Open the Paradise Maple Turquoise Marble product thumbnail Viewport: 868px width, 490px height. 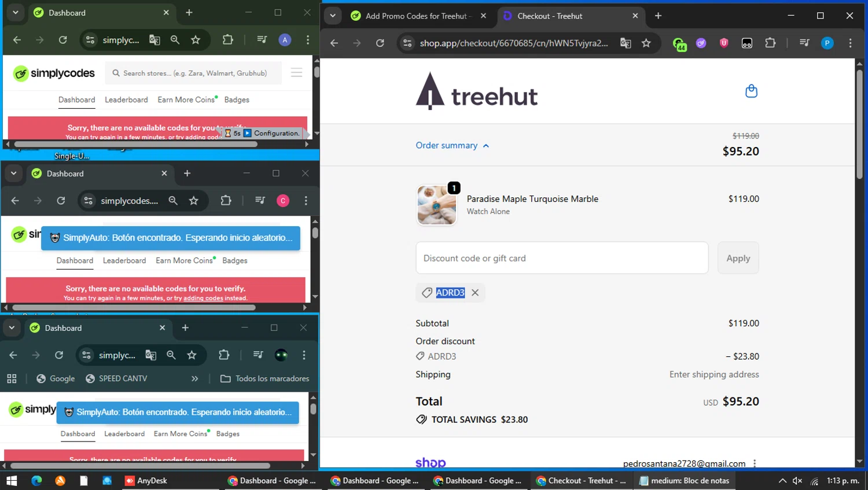tap(436, 205)
